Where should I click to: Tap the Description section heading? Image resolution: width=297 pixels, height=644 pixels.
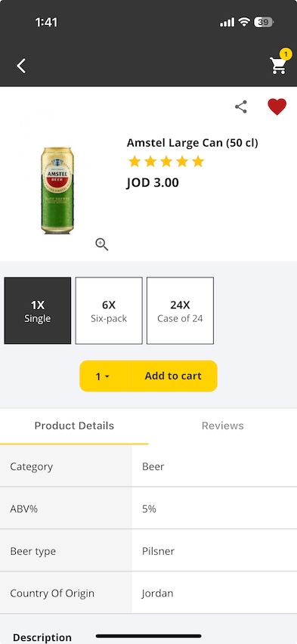[x=42, y=637]
